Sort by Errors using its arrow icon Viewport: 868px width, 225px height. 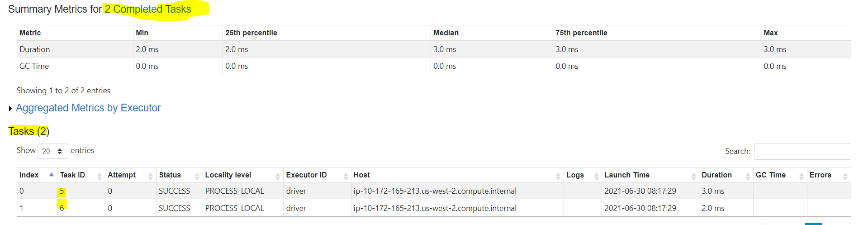[845, 176]
